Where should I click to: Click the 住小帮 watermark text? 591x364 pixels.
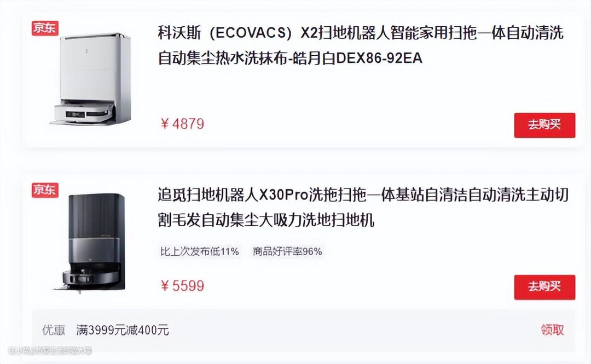[50, 350]
